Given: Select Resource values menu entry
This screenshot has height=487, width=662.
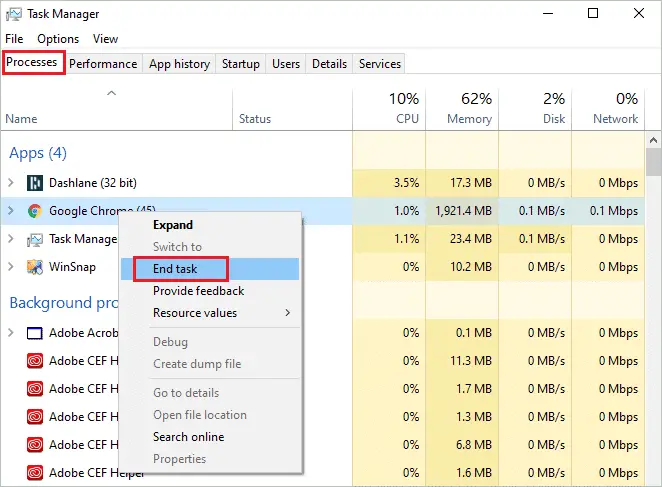Looking at the screenshot, I should click(210, 313).
